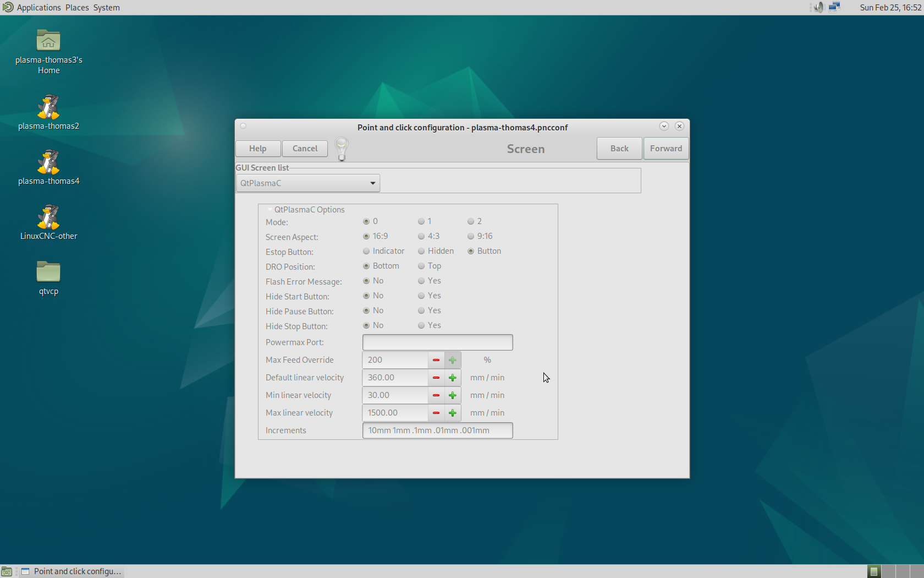Screen dimensions: 924x578
Task: Select Mode 2 radio button
Action: pyautogui.click(x=471, y=221)
